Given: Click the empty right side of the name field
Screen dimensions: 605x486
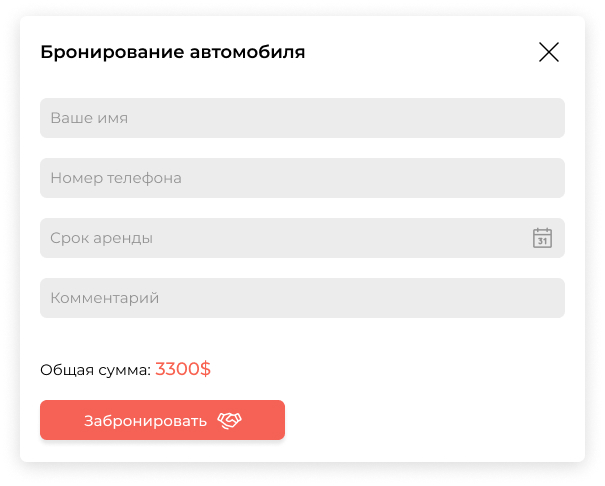Looking at the screenshot, I should pos(424,118).
